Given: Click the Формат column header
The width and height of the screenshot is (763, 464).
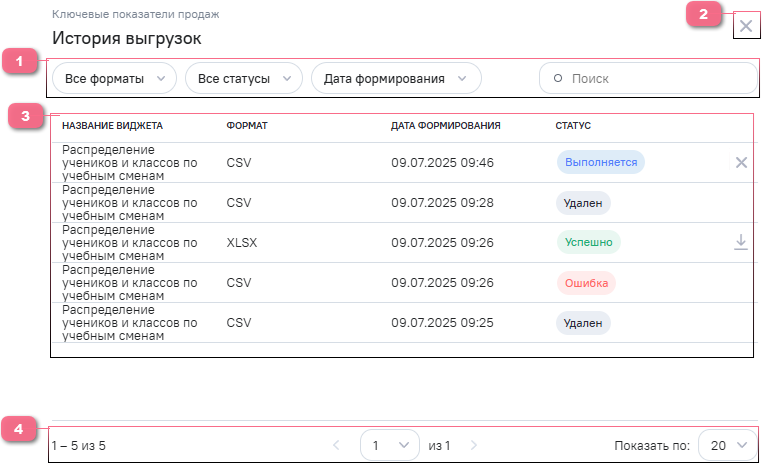Looking at the screenshot, I should (x=247, y=126).
